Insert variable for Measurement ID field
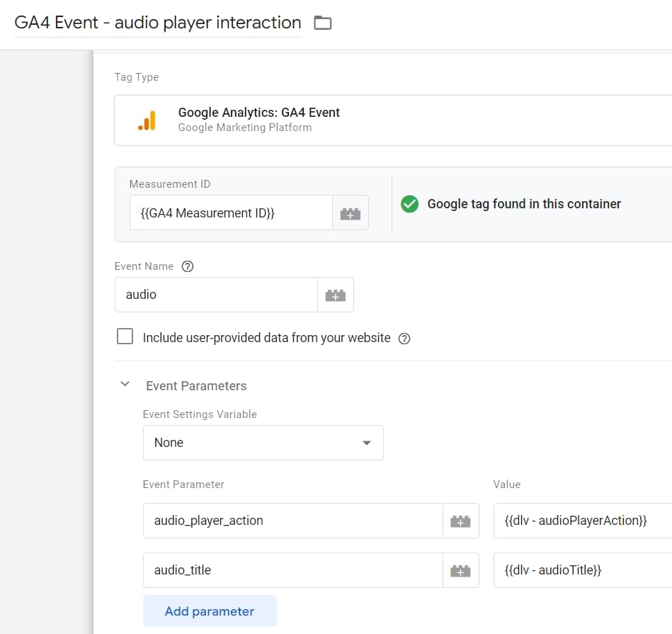Screen dimensions: 672x634 click(x=350, y=213)
